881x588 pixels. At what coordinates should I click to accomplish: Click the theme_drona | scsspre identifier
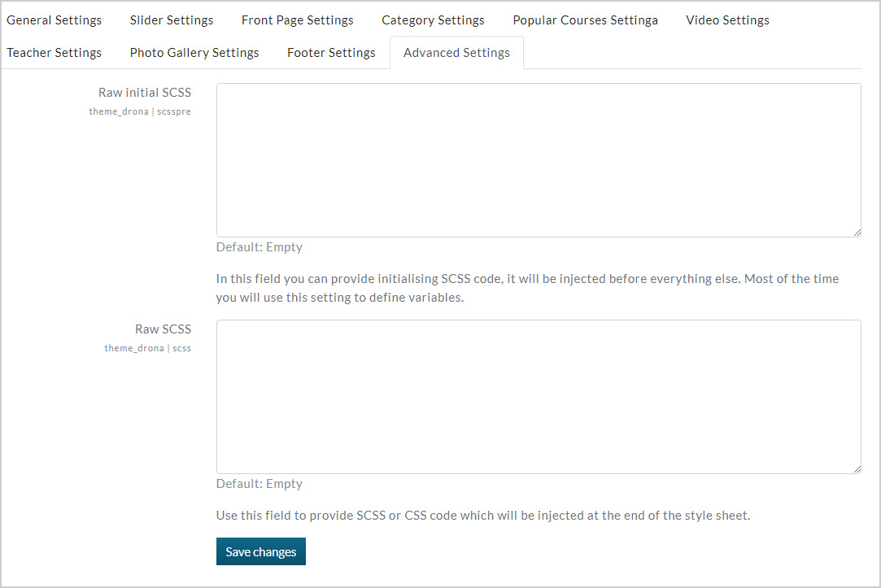[140, 111]
